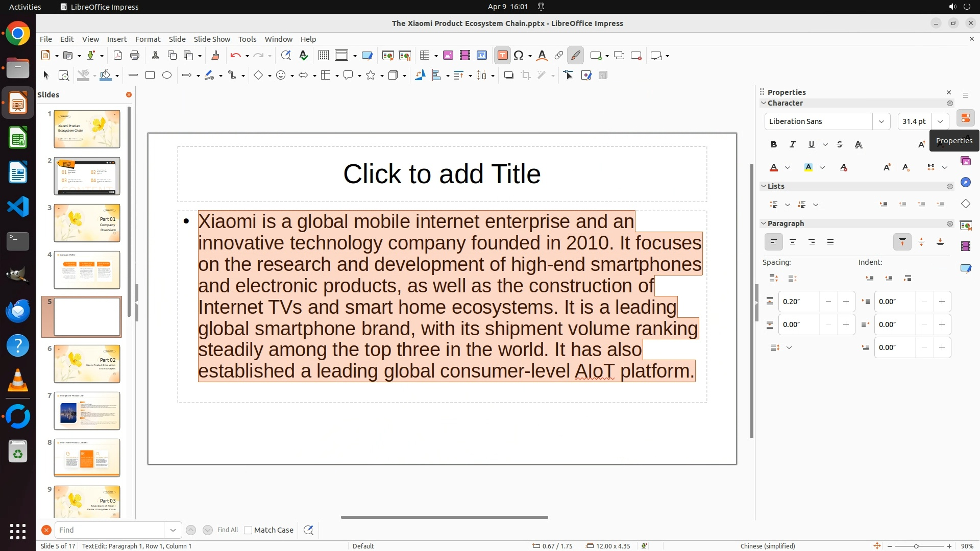Click the Display Grid toolbar icon
980x551 pixels.
[323, 56]
